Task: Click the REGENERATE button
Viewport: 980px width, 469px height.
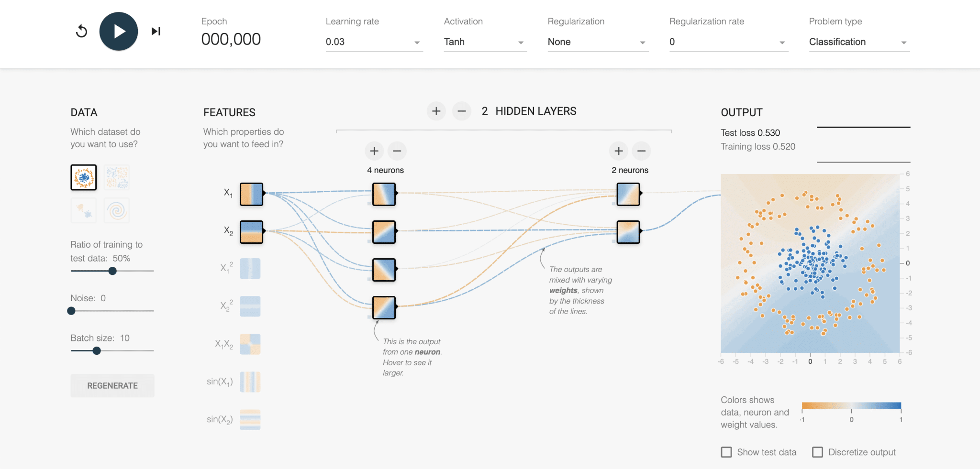Action: 112,385
